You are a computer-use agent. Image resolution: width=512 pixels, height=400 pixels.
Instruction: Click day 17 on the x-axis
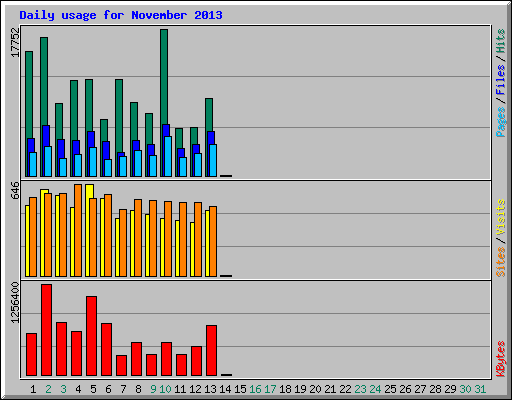pos(270,389)
